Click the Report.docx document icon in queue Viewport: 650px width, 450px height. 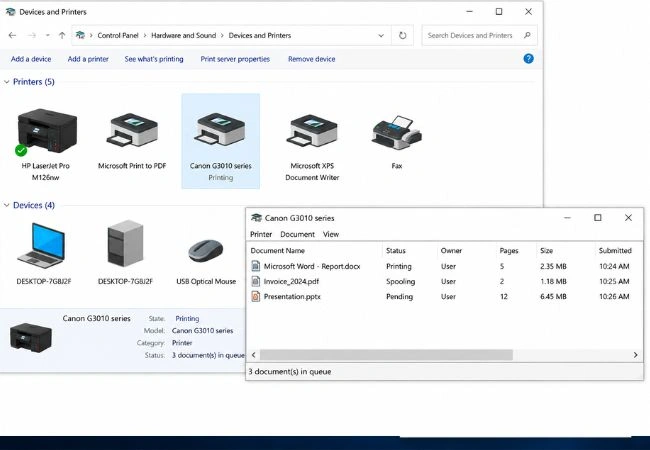[x=256, y=266]
